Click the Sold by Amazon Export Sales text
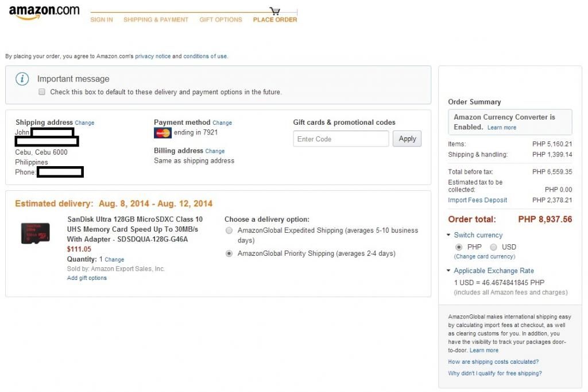Screen dimensions: 588x392 pyautogui.click(x=116, y=269)
